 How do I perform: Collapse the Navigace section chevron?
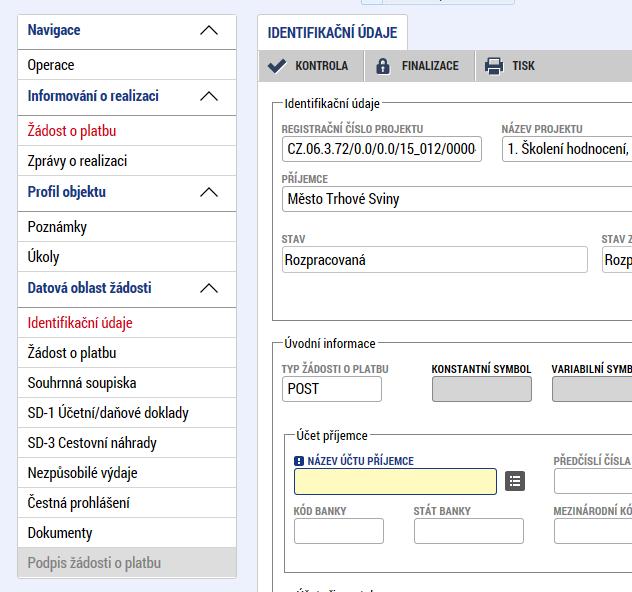[209, 31]
